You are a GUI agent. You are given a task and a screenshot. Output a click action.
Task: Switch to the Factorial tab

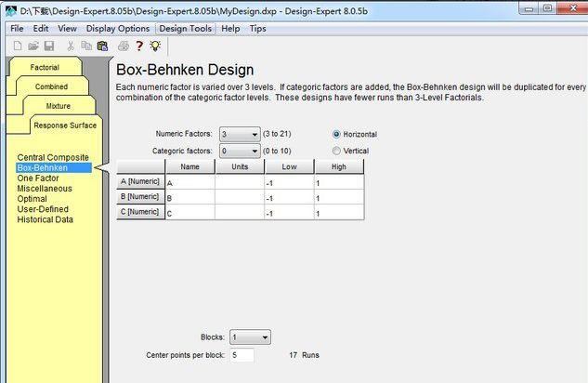pos(45,67)
